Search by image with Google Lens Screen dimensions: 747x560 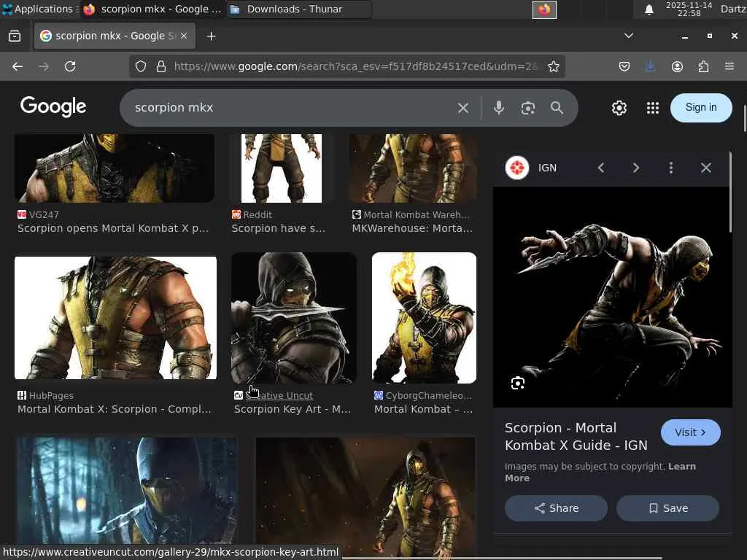(x=528, y=108)
